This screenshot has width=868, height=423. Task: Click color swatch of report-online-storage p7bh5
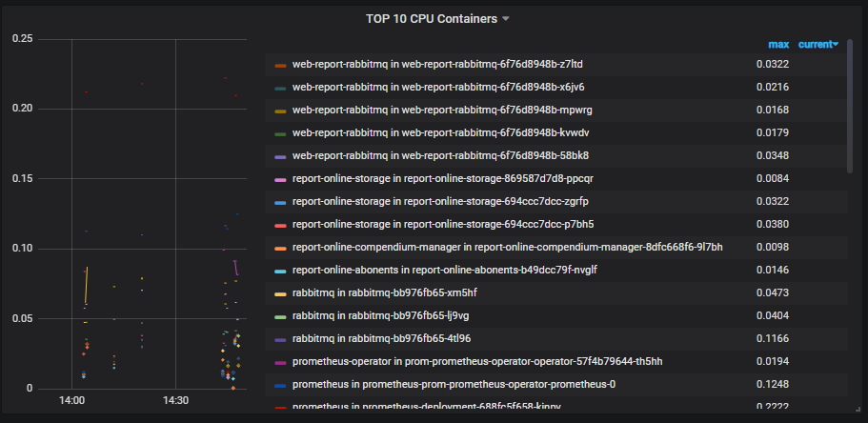point(280,226)
